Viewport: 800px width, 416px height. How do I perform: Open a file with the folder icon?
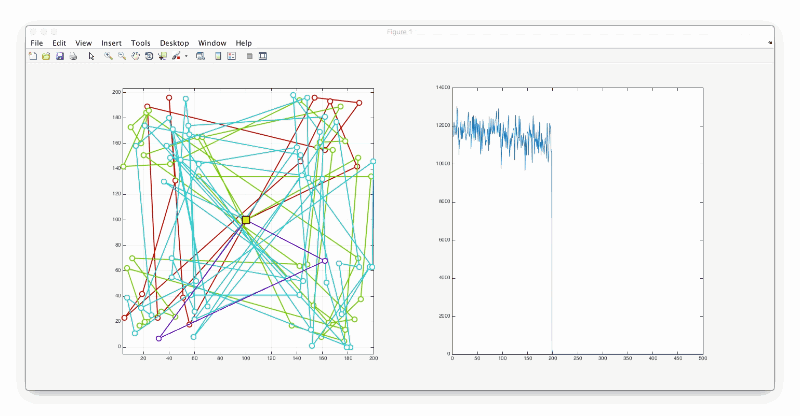(46, 56)
